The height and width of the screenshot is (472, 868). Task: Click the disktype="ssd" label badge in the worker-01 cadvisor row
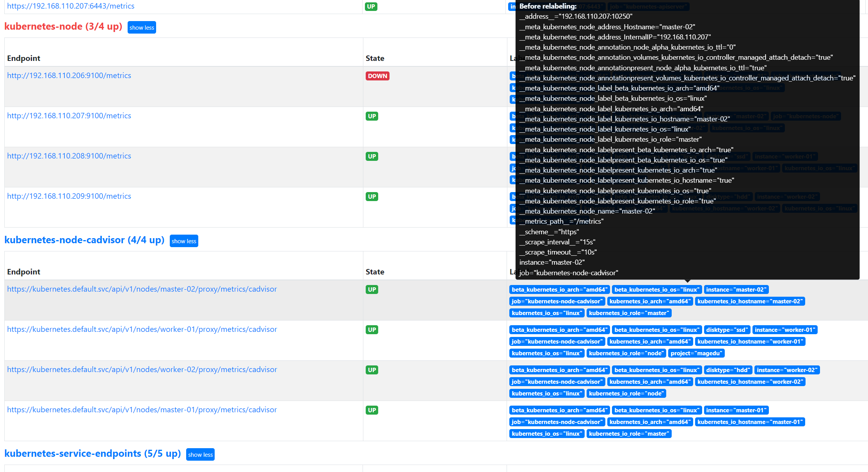(x=726, y=330)
